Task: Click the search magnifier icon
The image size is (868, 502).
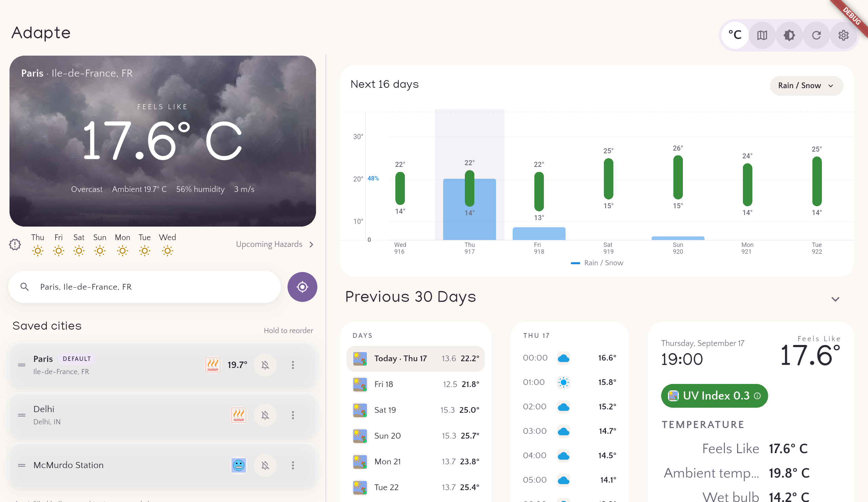Action: tap(24, 287)
